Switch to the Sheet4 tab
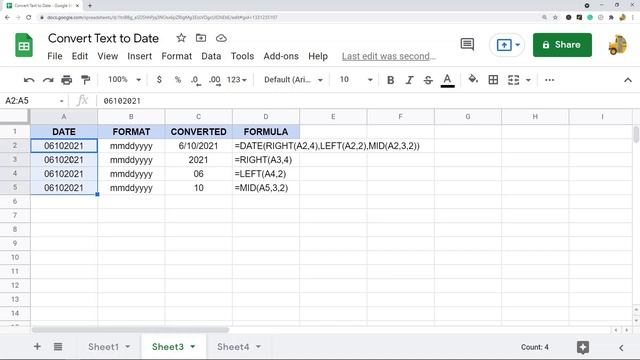640x360 pixels. pyautogui.click(x=233, y=347)
